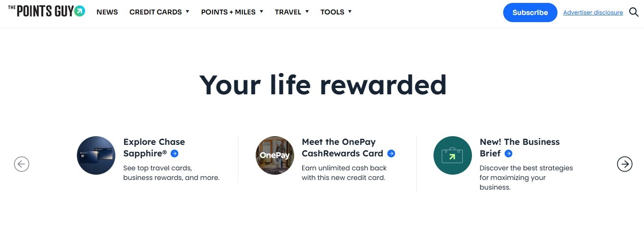The width and height of the screenshot is (644, 243).
Task: Click the previous carousel arrow
Action: tap(22, 164)
